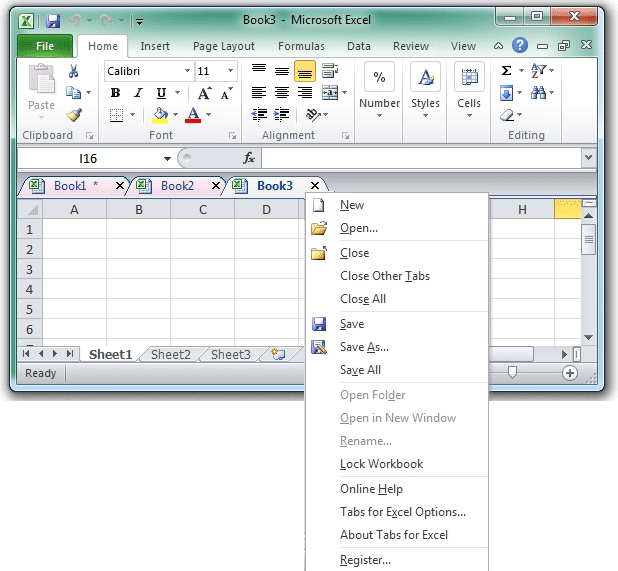Open Fill Color dropdown arrow
Viewport: 618px width, 571px height.
coord(175,115)
